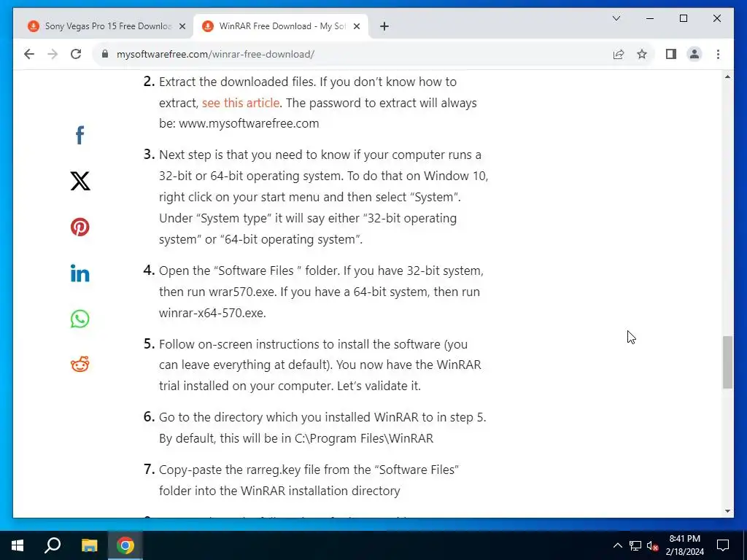The height and width of the screenshot is (560, 747).
Task: Minimize the Chrome window
Action: click(x=650, y=18)
